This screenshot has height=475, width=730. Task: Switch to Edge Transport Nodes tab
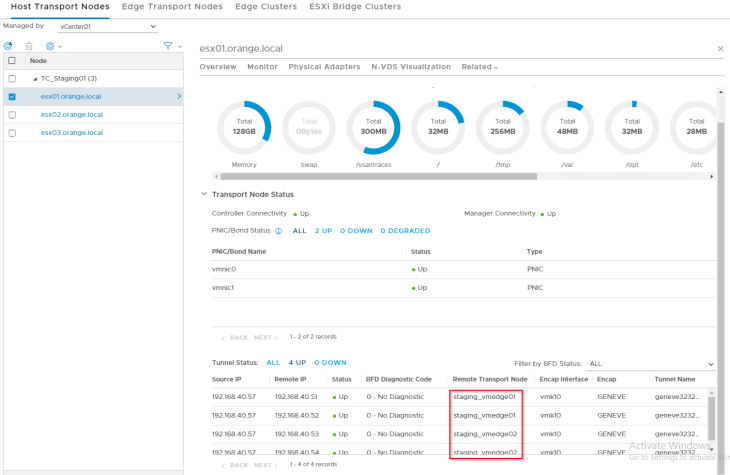166,7
